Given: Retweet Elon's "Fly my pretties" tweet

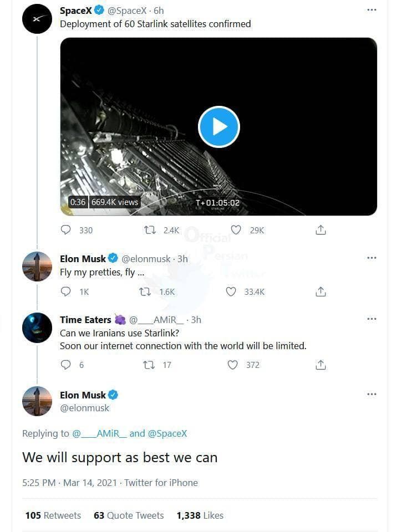Looking at the screenshot, I should [x=145, y=291].
